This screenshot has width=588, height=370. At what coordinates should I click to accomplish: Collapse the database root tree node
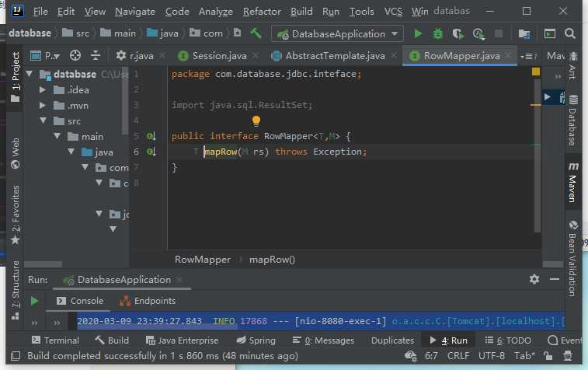30,74
